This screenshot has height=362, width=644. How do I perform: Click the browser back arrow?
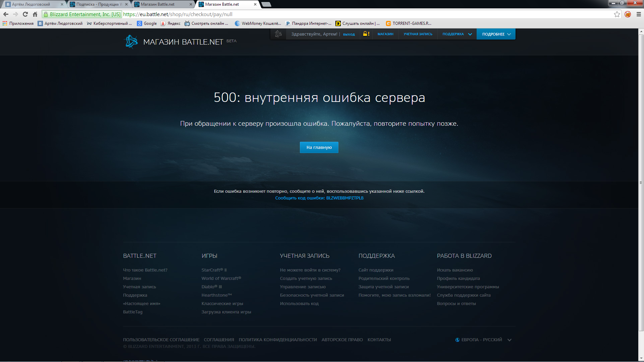click(x=6, y=14)
